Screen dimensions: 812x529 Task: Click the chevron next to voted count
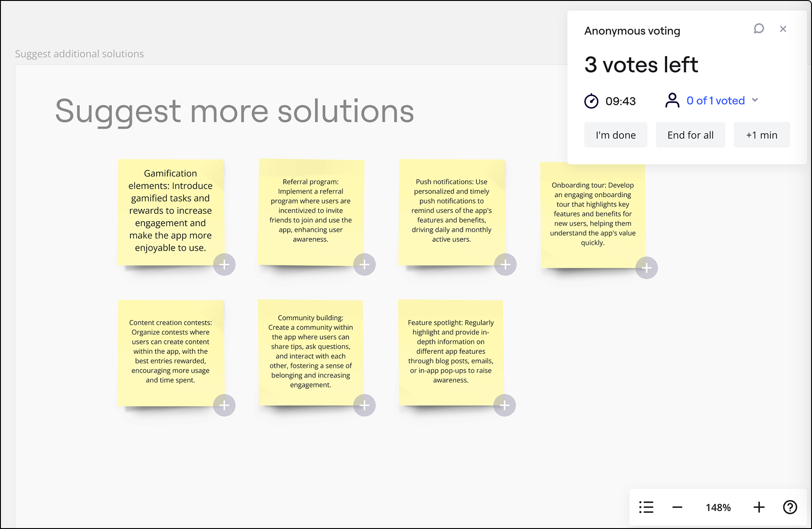click(755, 100)
